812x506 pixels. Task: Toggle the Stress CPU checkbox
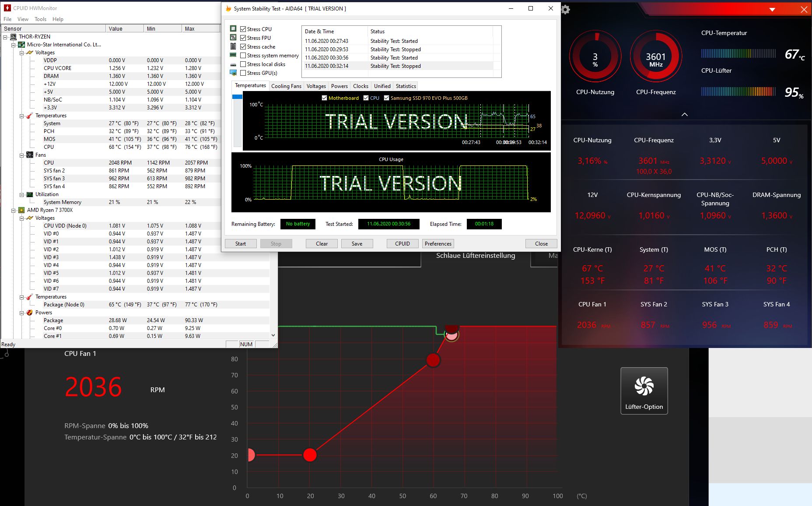click(243, 29)
